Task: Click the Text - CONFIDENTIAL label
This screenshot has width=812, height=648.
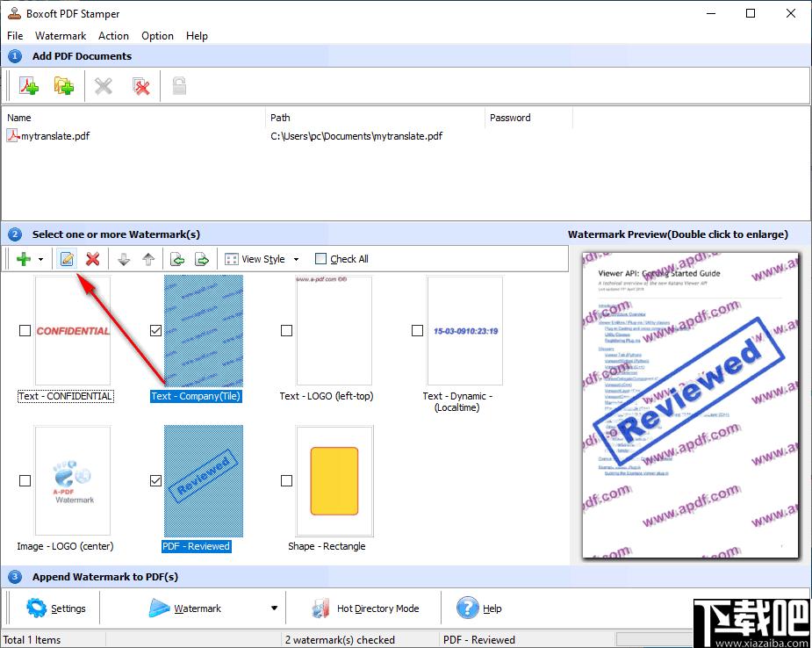Action: pyautogui.click(x=65, y=396)
